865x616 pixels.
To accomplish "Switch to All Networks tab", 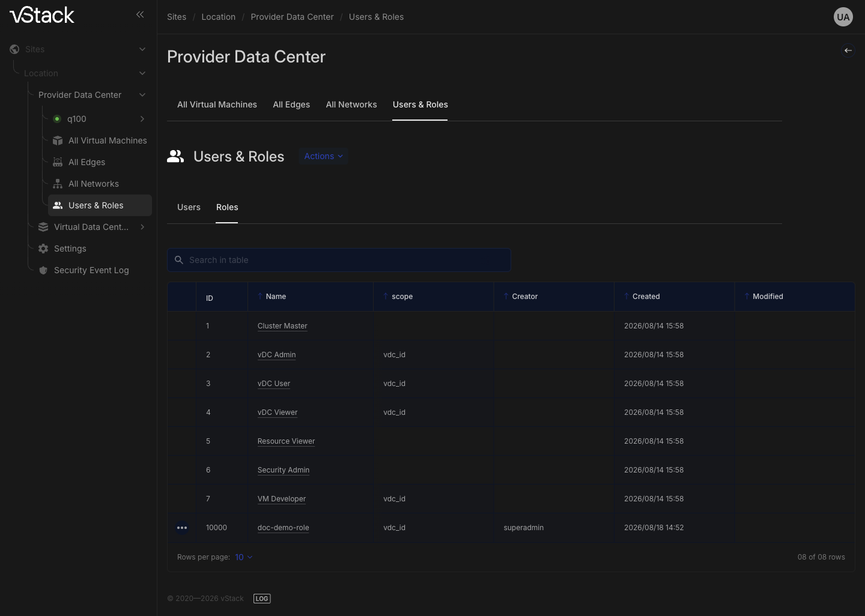I will click(351, 104).
